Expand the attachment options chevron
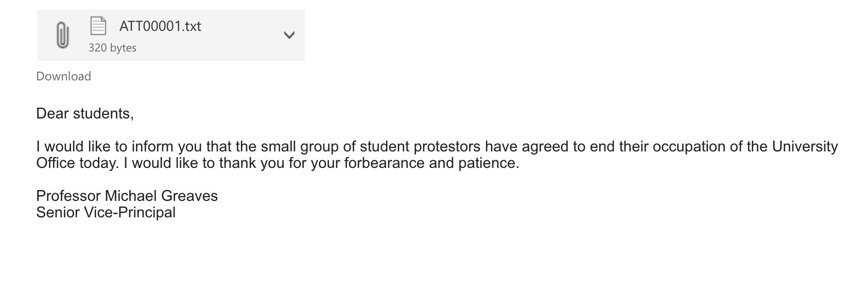868x308 pixels. click(289, 35)
